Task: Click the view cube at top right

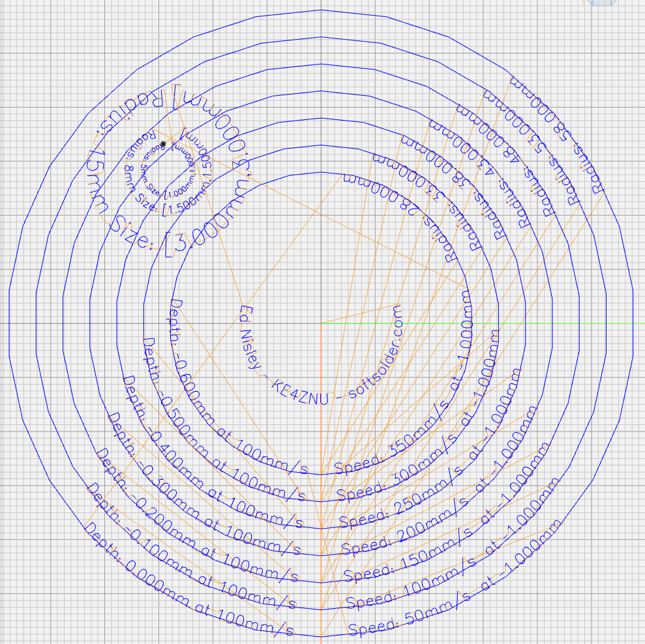Action: [599, 3]
